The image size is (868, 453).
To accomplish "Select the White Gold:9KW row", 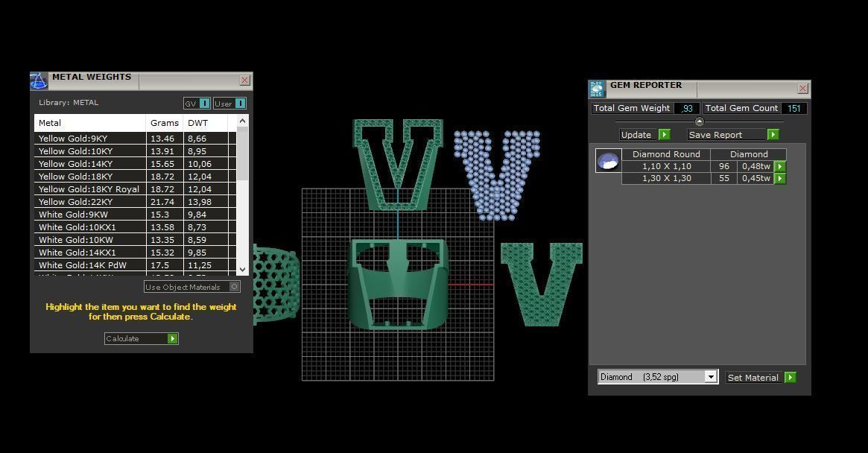I will point(135,215).
